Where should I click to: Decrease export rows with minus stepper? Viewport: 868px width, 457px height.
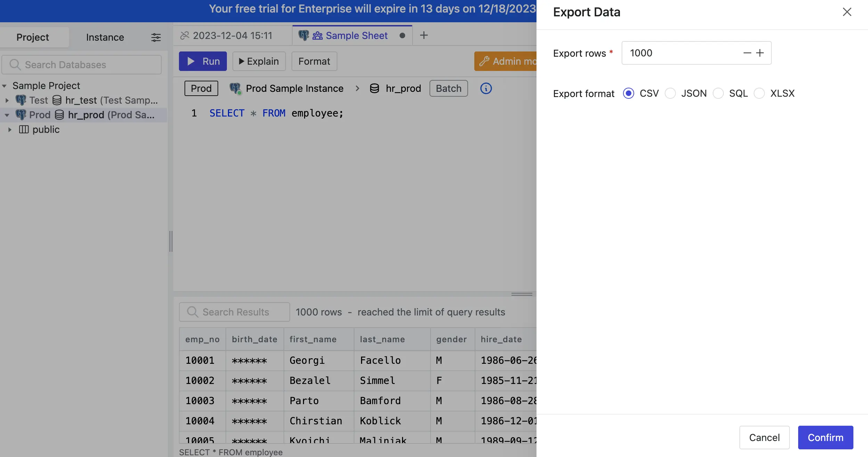tap(747, 53)
